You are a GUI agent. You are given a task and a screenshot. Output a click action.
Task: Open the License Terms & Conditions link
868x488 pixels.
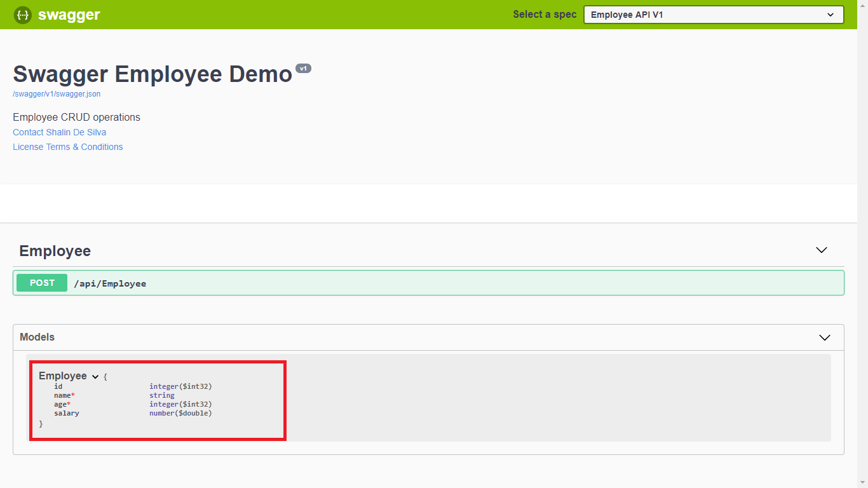(x=67, y=147)
